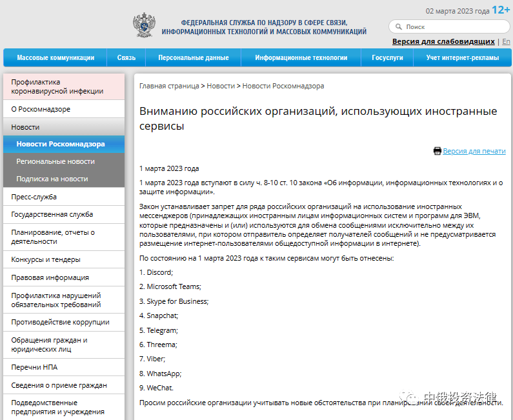
Task: Click the printer icon beside Версия для печати
Action: click(x=437, y=151)
